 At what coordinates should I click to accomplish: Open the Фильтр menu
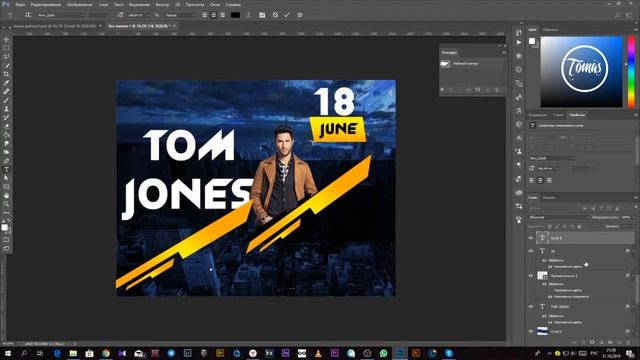162,4
